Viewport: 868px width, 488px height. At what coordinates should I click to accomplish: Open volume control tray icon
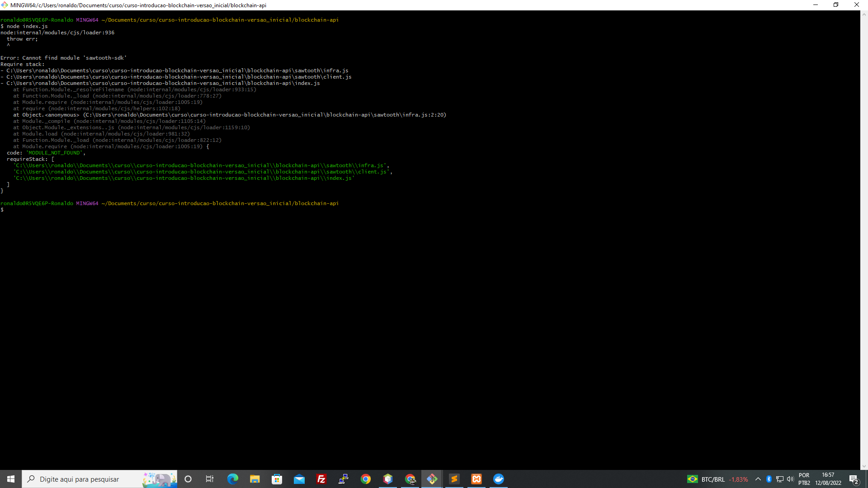[790, 479]
